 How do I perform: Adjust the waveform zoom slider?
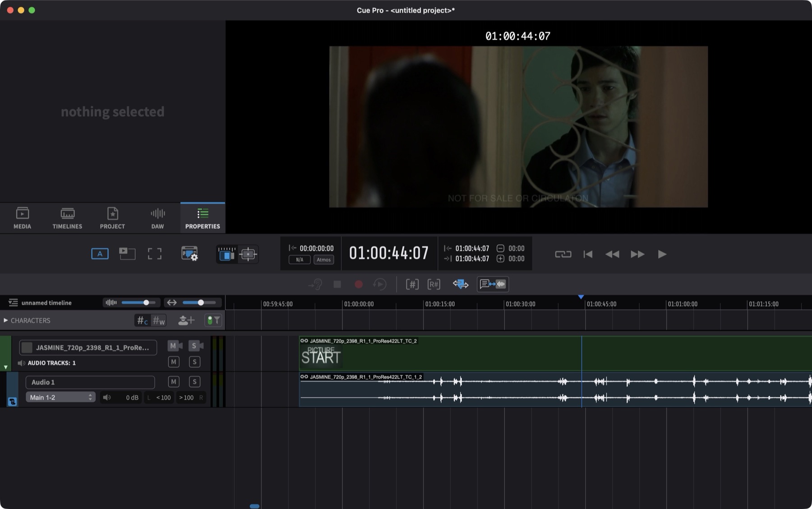tap(139, 303)
